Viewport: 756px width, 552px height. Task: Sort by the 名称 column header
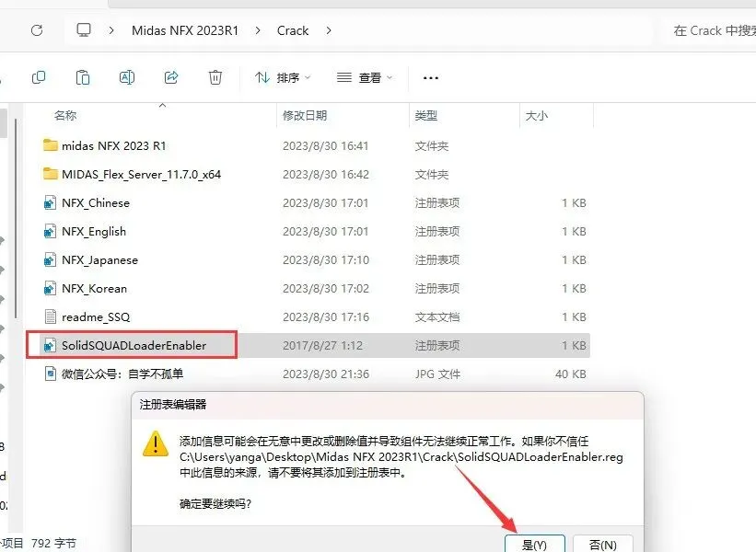pyautogui.click(x=65, y=116)
